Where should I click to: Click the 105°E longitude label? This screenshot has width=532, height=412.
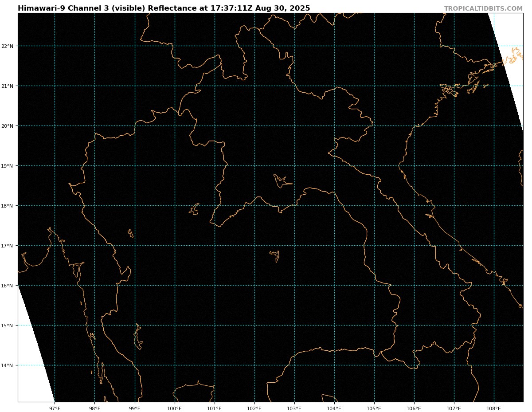click(374, 408)
